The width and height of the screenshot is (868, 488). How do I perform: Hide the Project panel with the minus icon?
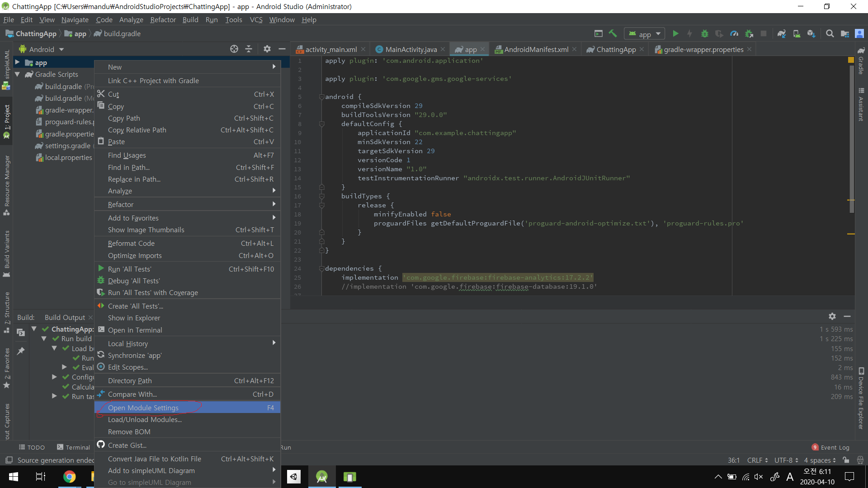point(282,49)
